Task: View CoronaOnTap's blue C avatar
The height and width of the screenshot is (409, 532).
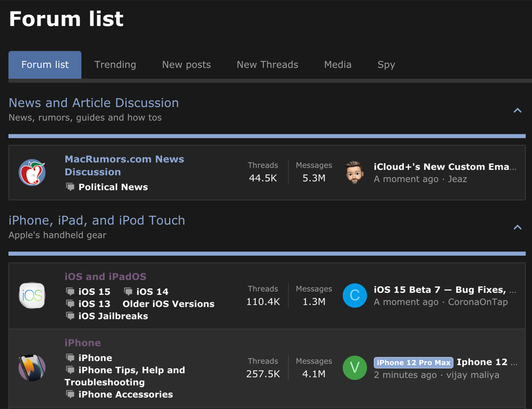Action: (x=355, y=296)
